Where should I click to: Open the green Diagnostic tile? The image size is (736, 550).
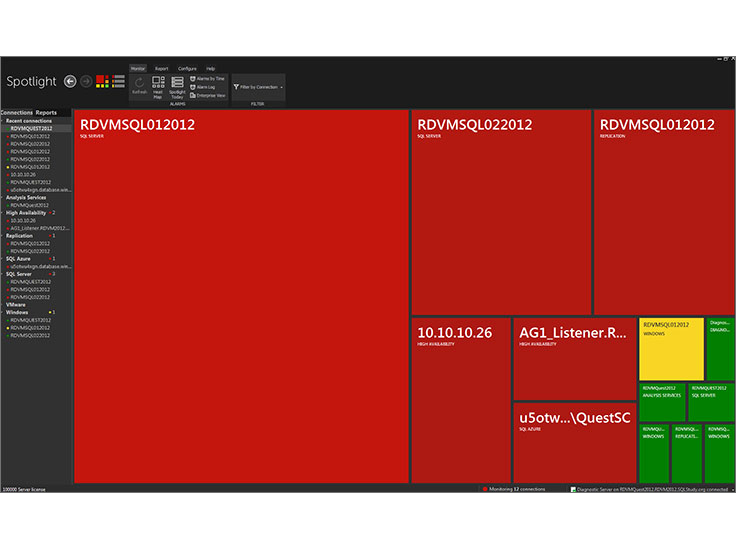[721, 349]
